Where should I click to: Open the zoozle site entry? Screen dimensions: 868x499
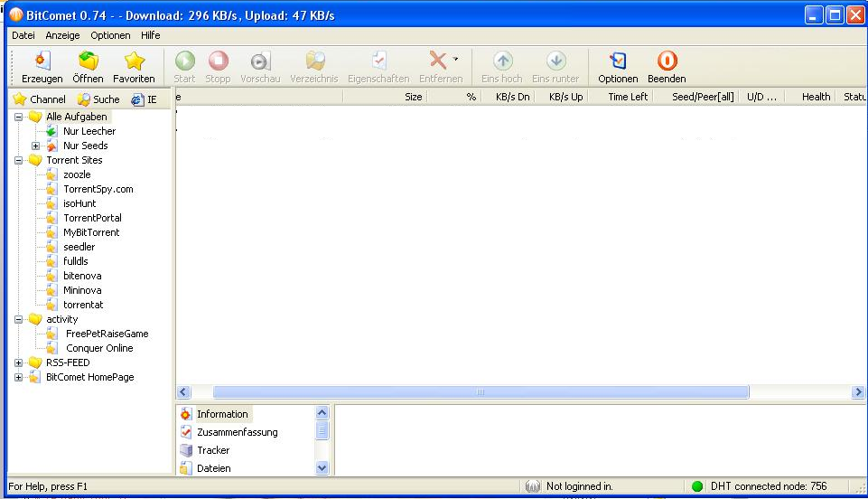coord(77,174)
